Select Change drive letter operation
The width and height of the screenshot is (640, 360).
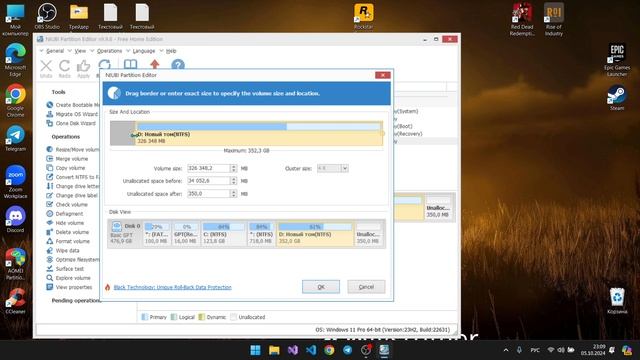73,186
